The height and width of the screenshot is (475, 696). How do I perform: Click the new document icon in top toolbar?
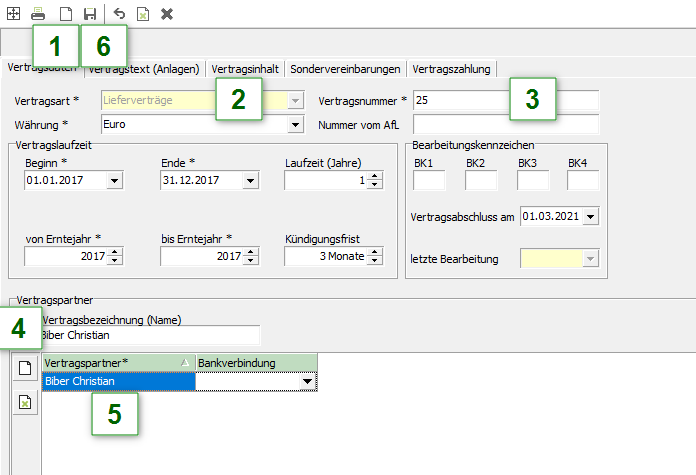click(64, 14)
